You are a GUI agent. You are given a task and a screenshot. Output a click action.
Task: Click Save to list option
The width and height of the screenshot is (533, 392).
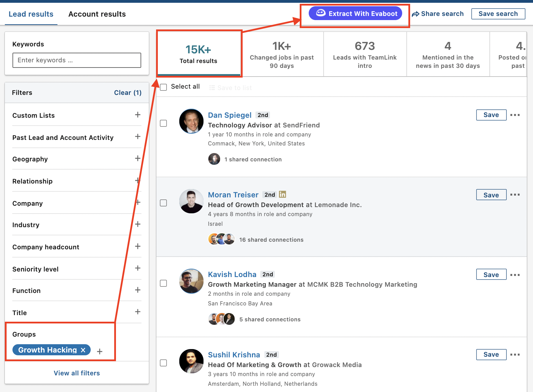pos(231,88)
